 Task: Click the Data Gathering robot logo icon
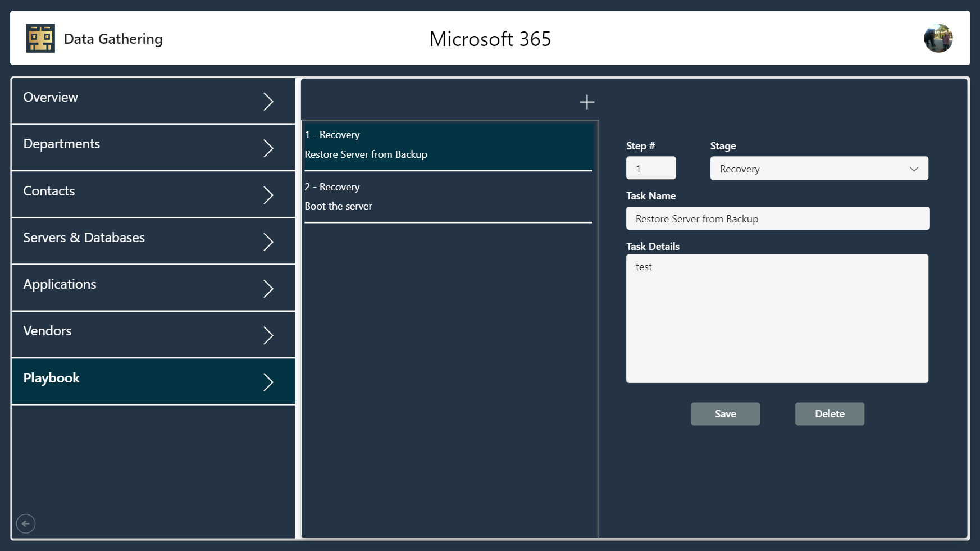point(40,38)
